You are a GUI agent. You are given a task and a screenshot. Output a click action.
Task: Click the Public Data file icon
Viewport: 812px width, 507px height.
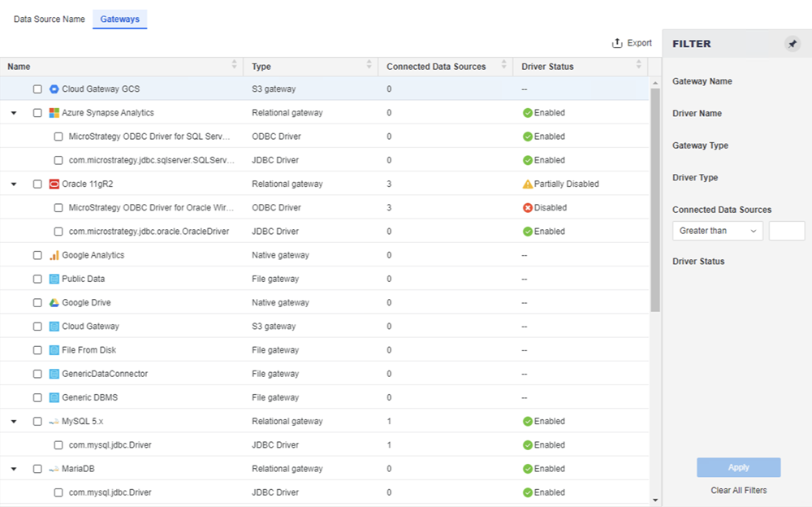[x=54, y=279]
